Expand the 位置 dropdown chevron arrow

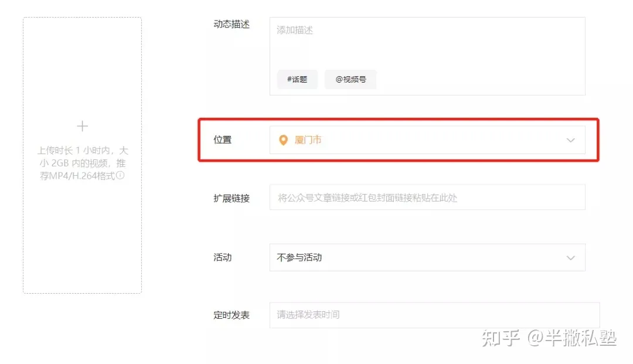(x=570, y=140)
